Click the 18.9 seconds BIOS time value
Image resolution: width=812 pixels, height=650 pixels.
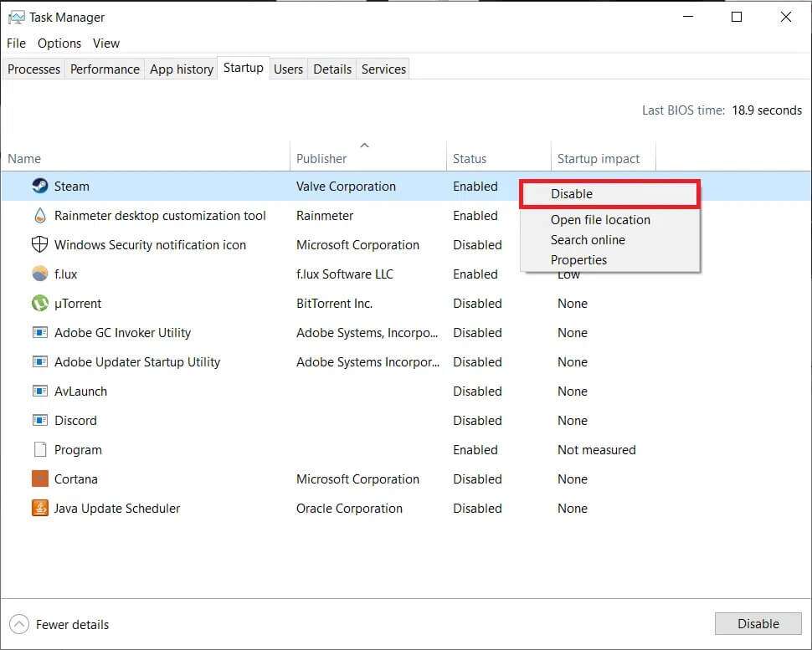767,110
